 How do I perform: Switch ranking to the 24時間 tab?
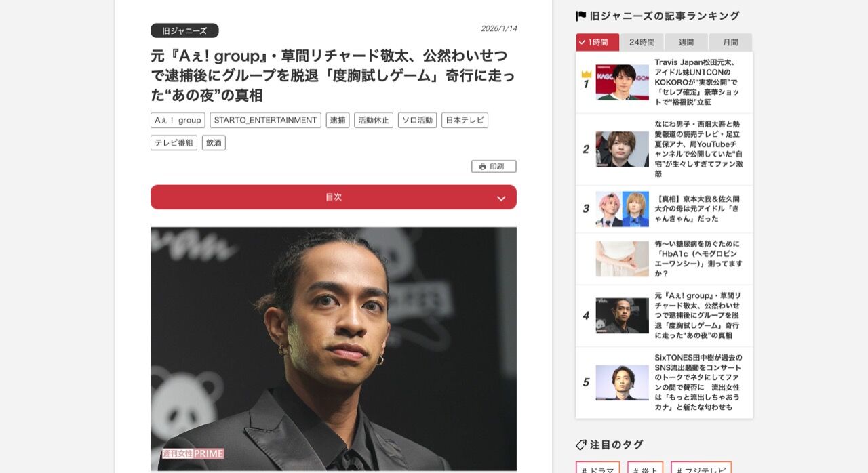coord(642,42)
